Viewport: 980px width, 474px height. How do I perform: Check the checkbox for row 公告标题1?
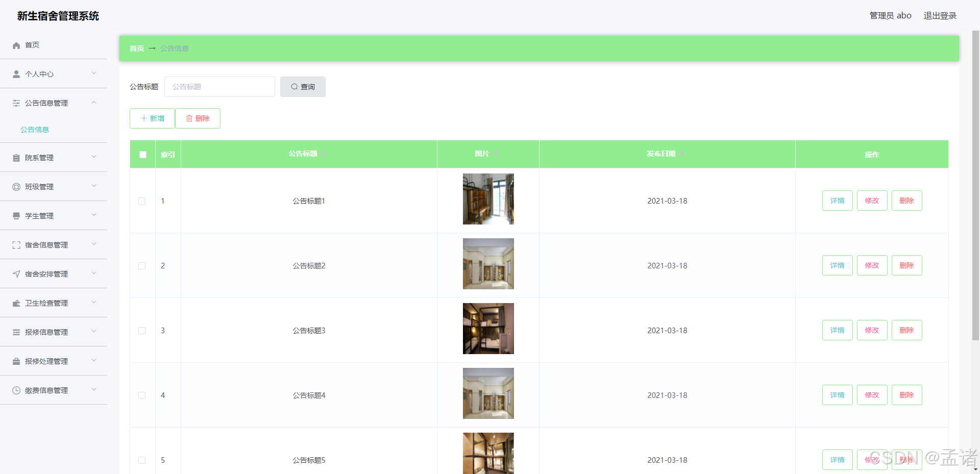[142, 201]
